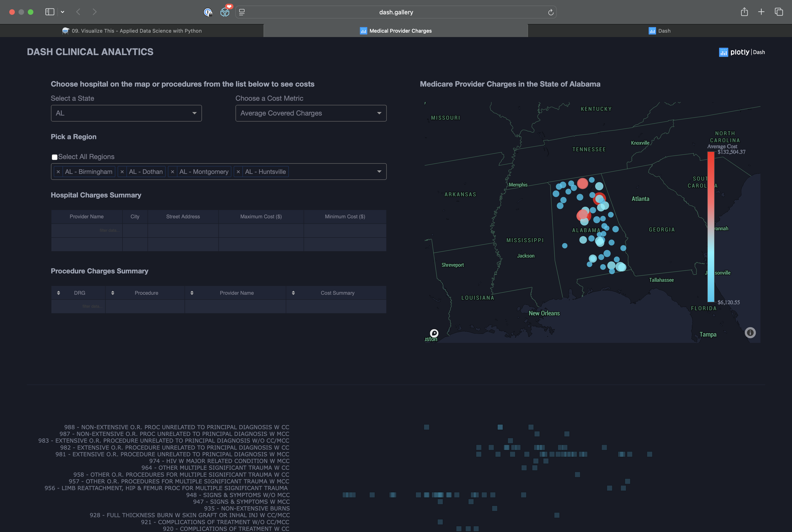Open the map info icon
The image size is (792, 532).
(x=750, y=332)
